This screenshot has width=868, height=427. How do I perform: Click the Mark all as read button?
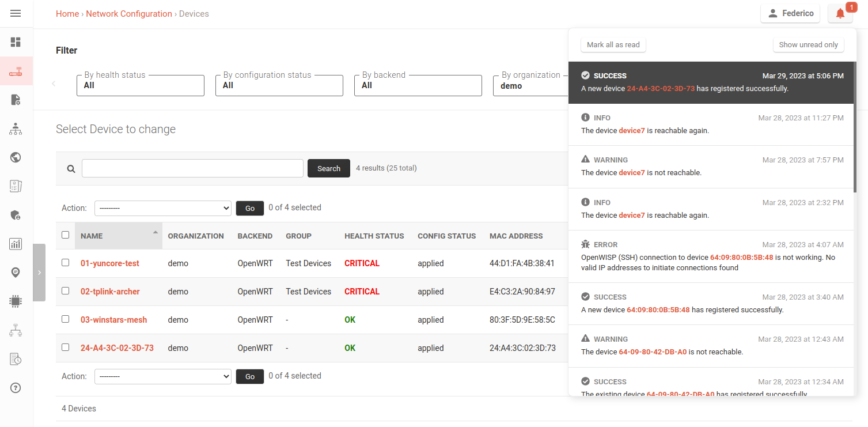pos(613,44)
